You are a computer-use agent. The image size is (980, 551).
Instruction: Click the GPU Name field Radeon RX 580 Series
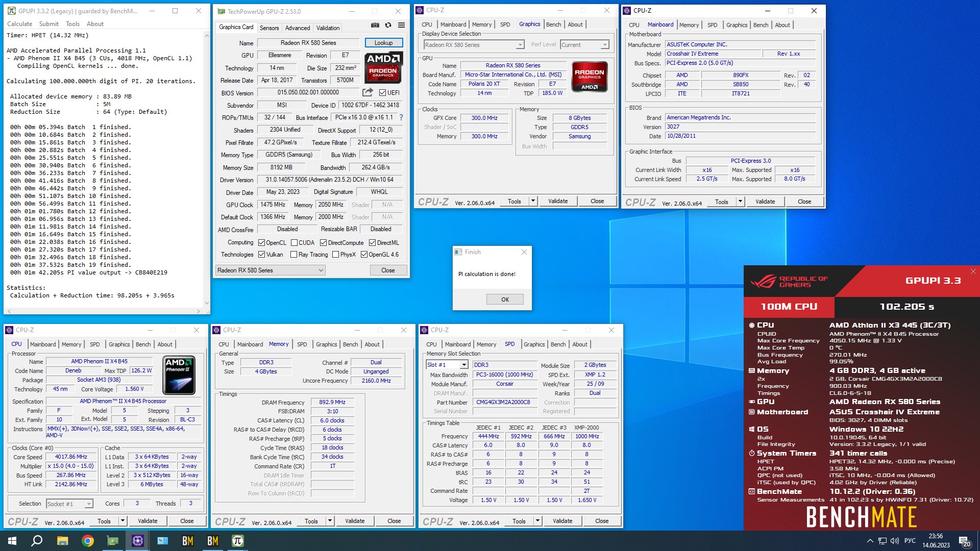(x=308, y=43)
